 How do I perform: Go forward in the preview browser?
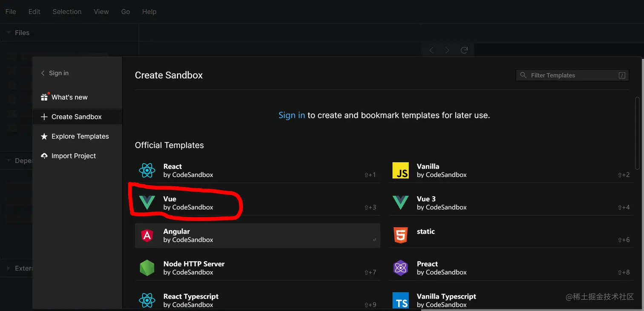click(x=447, y=50)
